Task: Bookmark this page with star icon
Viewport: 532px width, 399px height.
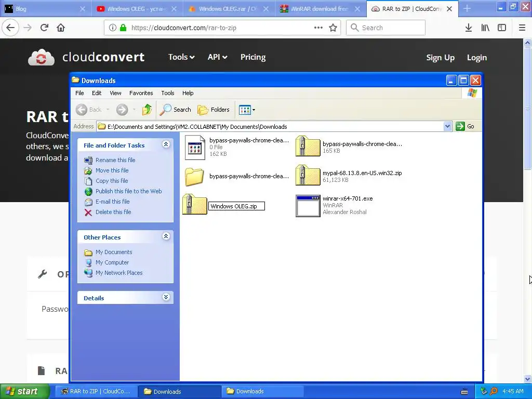Action: tap(333, 28)
